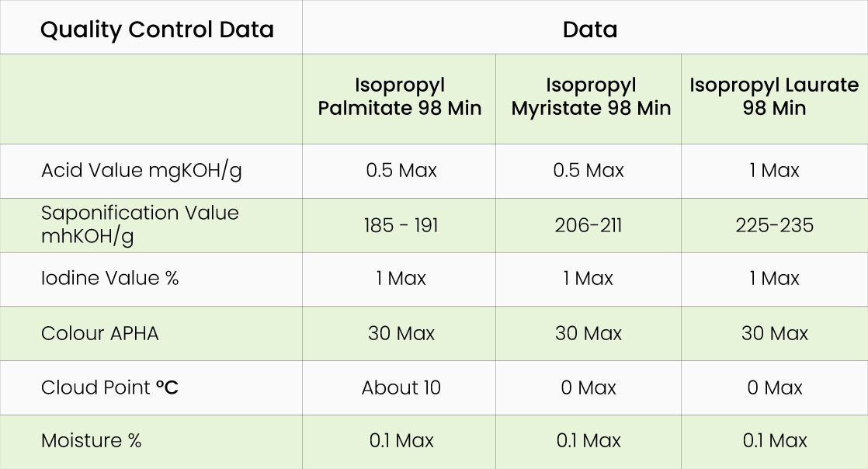The height and width of the screenshot is (469, 868).
Task: Click Isopropyl Laurate's 1 Max acid value
Action: click(774, 171)
